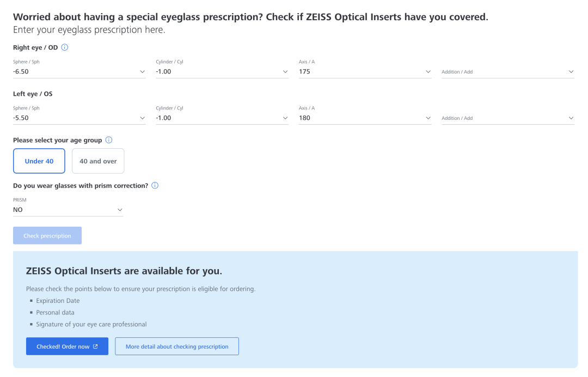
Task: Click chevron arrow of right eye Addition field
Action: click(571, 71)
